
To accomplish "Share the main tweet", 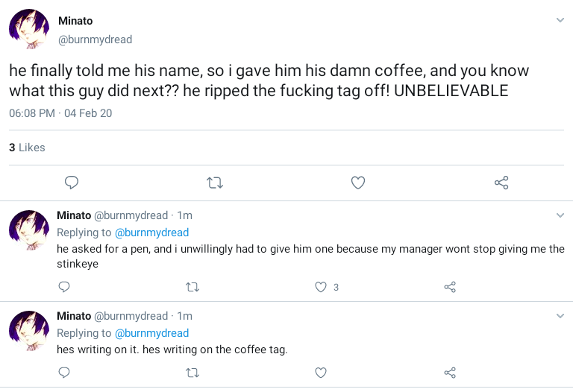I will [501, 183].
